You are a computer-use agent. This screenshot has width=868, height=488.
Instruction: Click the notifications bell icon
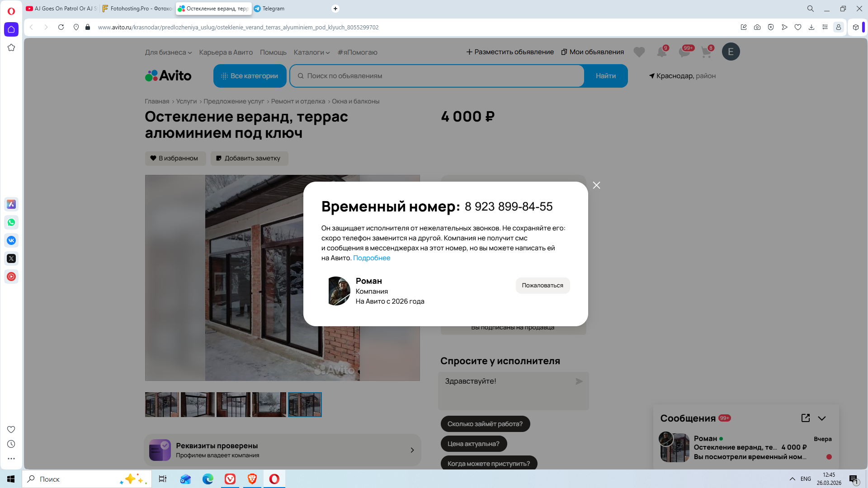661,52
